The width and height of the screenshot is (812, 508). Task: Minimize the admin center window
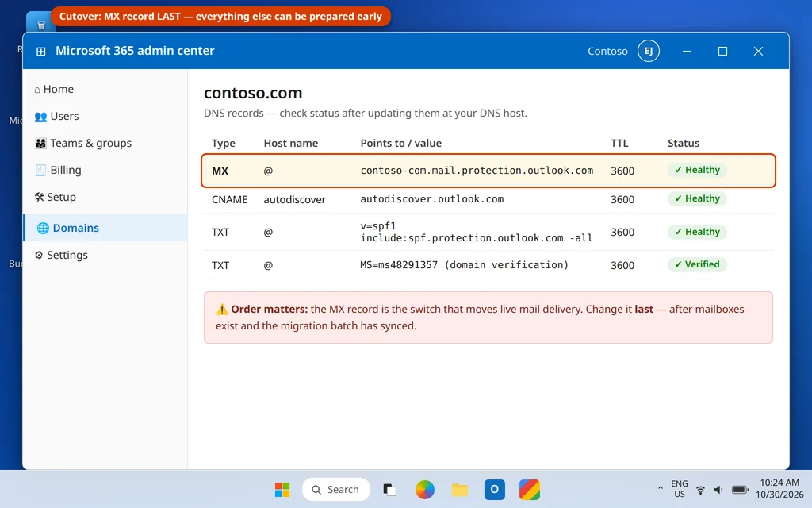click(x=688, y=51)
